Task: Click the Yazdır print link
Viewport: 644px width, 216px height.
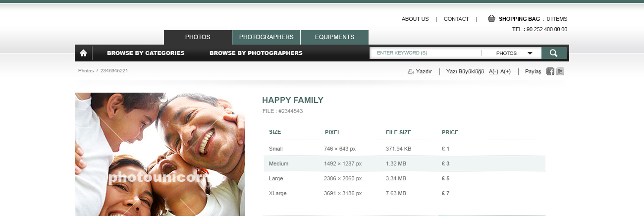Action: (x=424, y=71)
